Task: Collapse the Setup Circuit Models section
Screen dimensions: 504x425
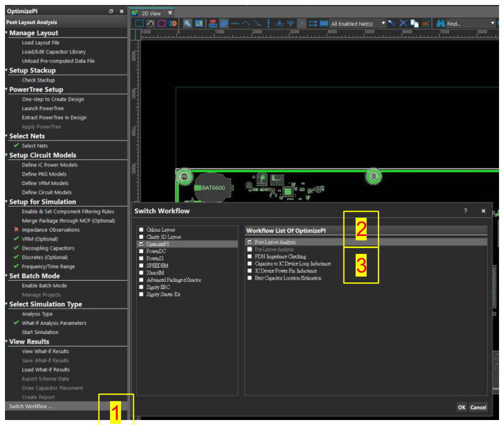Action: (7, 155)
